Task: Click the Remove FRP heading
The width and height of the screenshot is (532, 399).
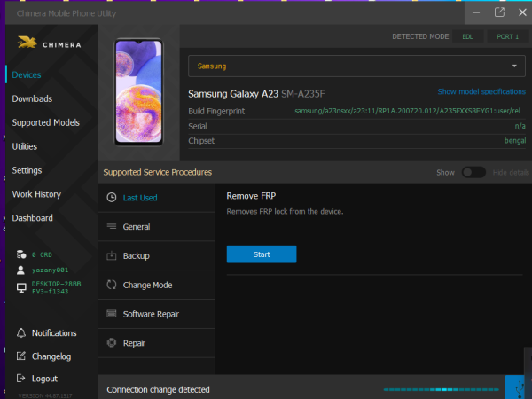Action: pos(251,196)
